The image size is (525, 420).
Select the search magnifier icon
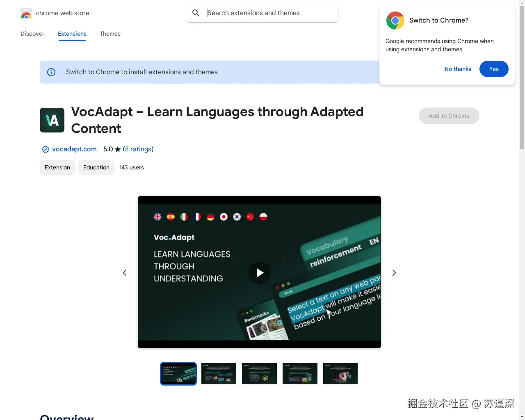click(x=196, y=13)
